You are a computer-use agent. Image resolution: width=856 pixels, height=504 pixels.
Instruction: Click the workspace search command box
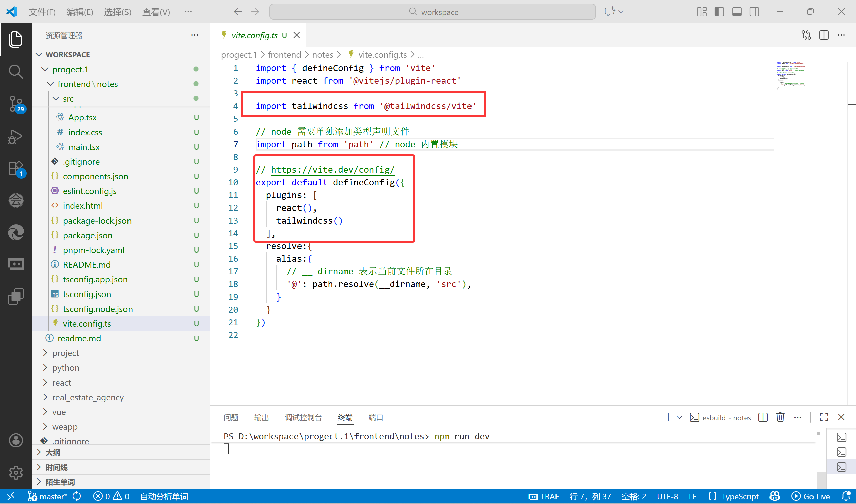pos(432,12)
